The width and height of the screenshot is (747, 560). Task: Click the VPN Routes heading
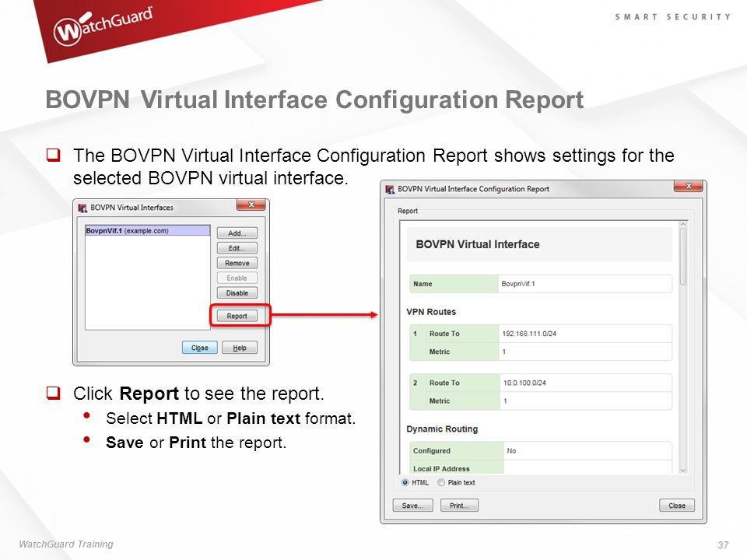pos(431,312)
